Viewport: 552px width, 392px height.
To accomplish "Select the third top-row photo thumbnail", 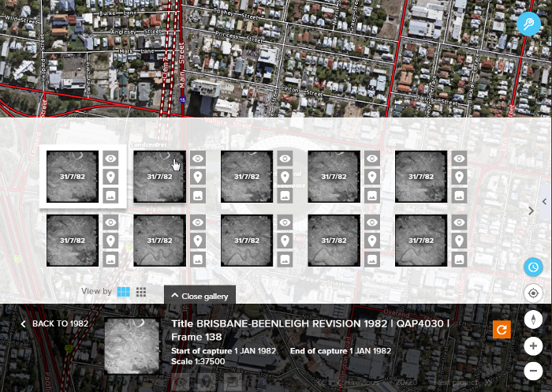I will (x=247, y=177).
